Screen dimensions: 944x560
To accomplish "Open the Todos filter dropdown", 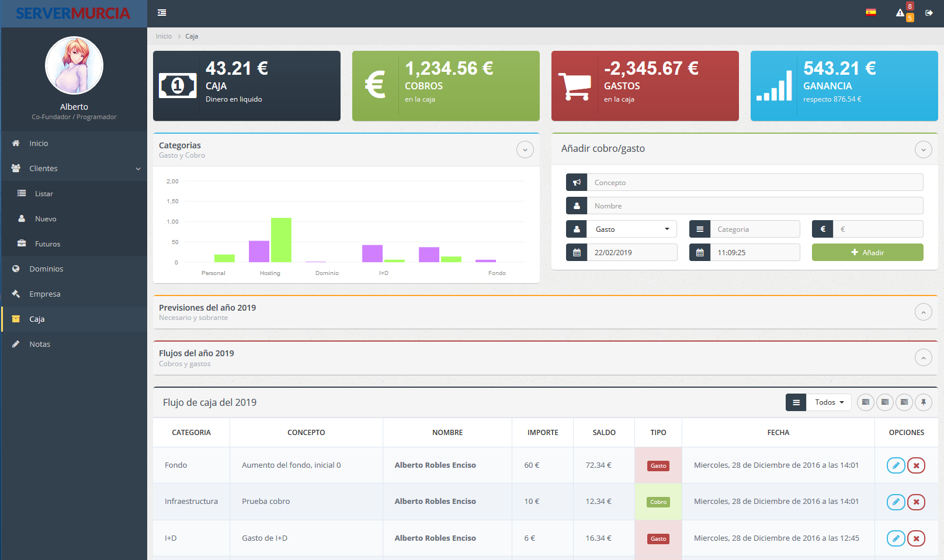I will tap(829, 402).
